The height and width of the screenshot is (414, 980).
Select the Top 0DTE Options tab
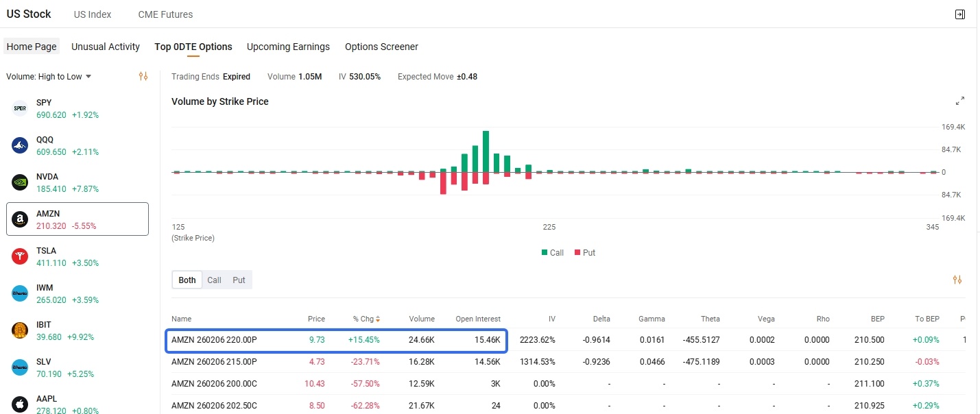point(193,47)
